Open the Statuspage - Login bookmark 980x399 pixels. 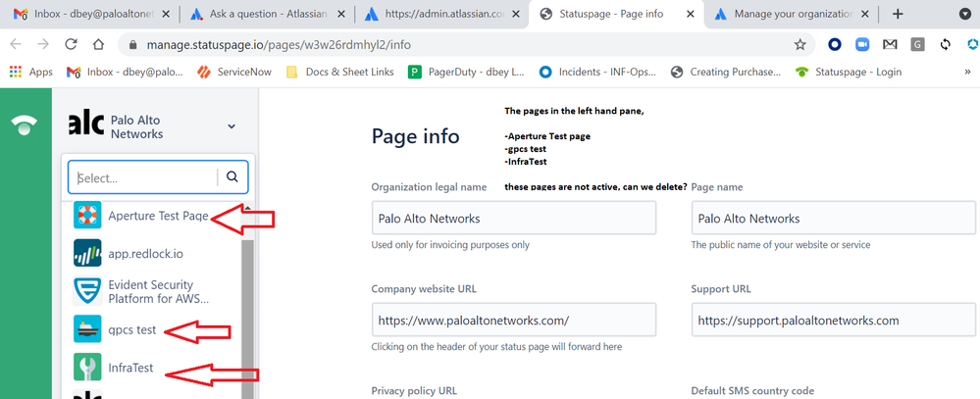click(x=849, y=72)
